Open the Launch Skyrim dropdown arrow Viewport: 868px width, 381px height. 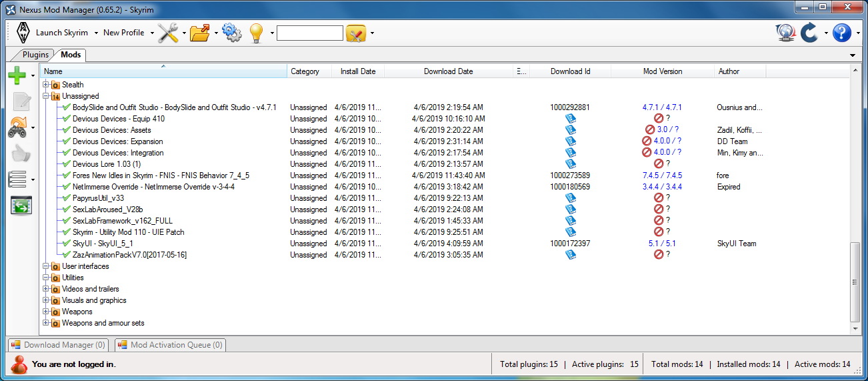point(96,33)
